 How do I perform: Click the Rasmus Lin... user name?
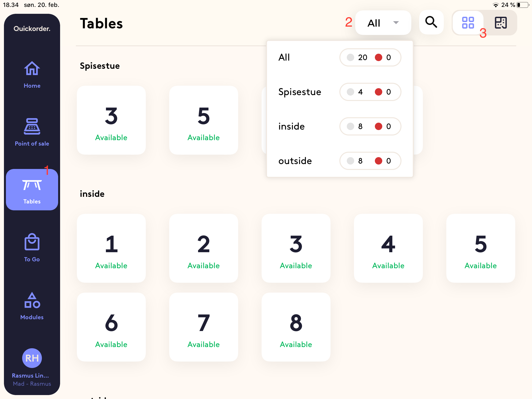point(31,376)
